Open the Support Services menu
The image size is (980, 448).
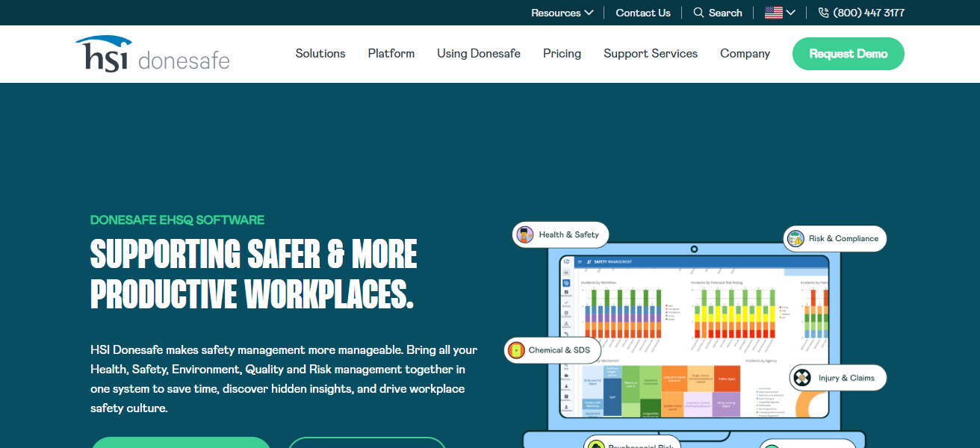tap(650, 54)
